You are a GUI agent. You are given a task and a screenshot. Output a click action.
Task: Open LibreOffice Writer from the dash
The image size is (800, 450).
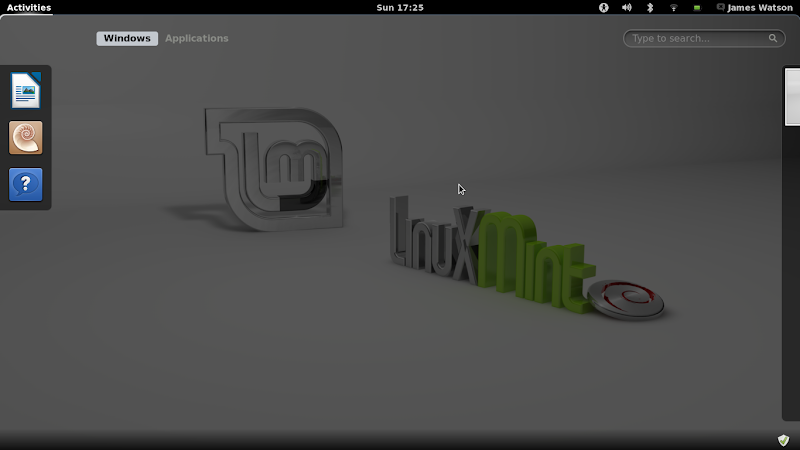(26, 90)
